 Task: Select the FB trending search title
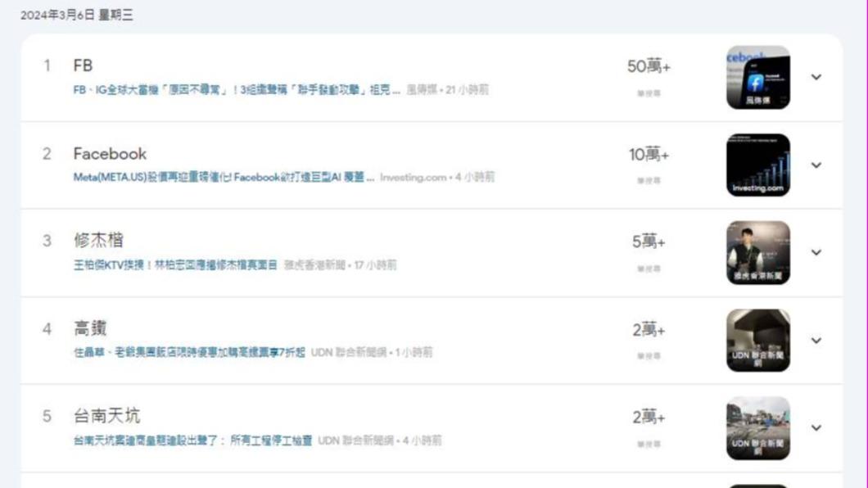coord(83,66)
